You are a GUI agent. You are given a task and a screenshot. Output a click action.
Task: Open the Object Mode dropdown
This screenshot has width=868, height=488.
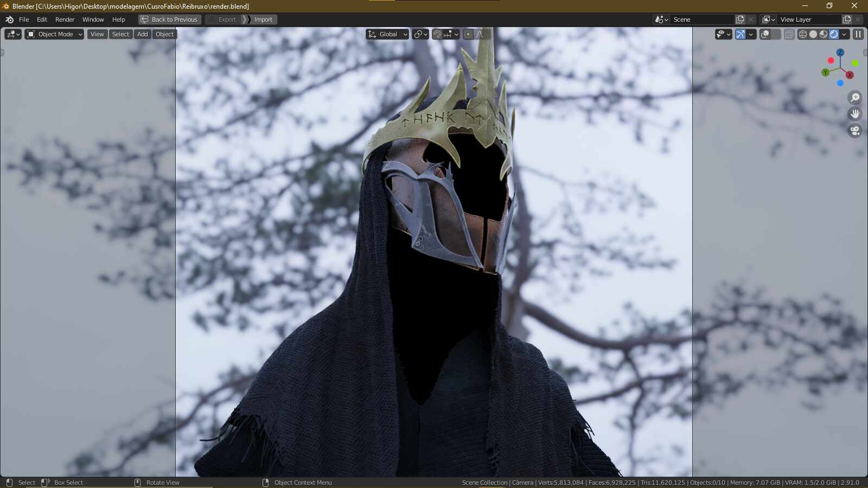coord(54,34)
